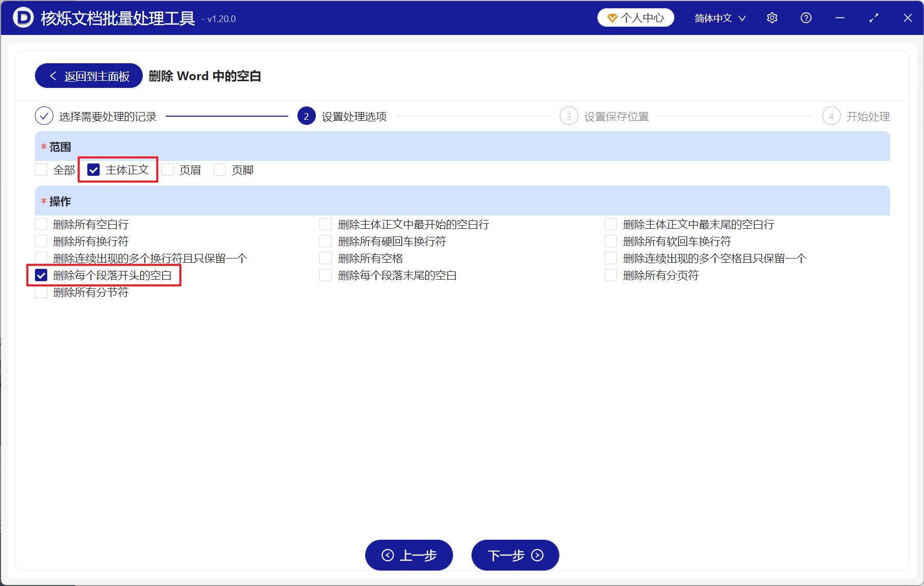Check 删除所有空格 option

(326, 258)
